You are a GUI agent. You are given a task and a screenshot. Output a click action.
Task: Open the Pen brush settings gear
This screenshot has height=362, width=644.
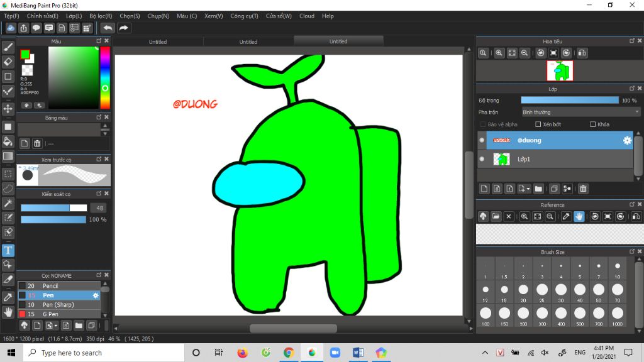[x=96, y=295]
